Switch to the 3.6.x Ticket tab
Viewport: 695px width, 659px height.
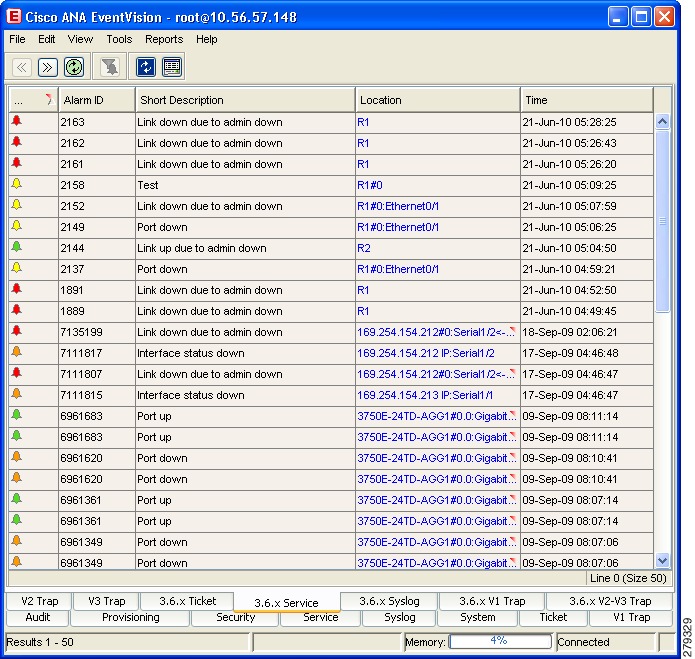187,601
